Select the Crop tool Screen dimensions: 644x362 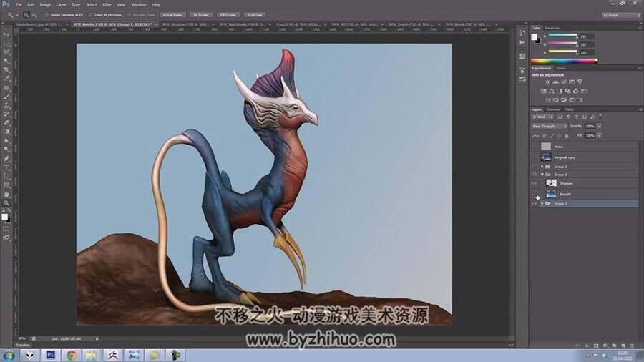click(6, 69)
